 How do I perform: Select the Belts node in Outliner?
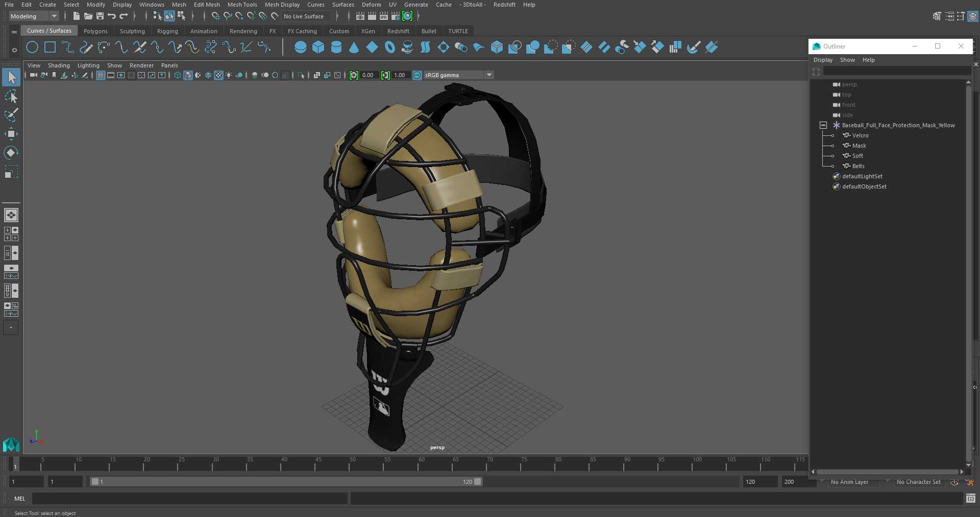pyautogui.click(x=859, y=166)
